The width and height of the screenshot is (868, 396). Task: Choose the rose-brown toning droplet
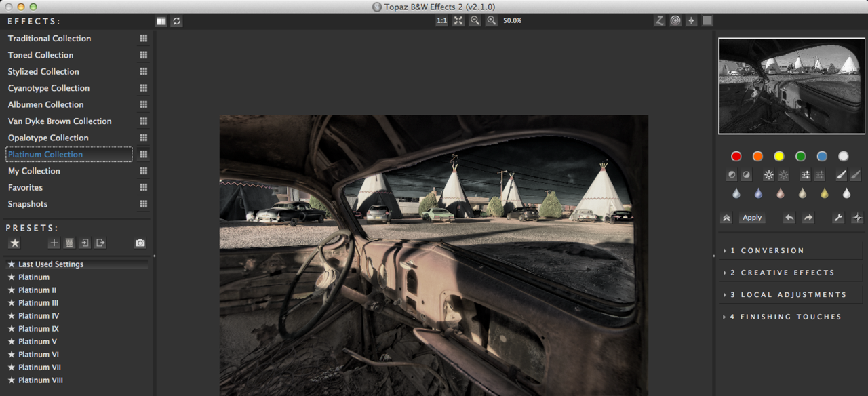pos(780,194)
